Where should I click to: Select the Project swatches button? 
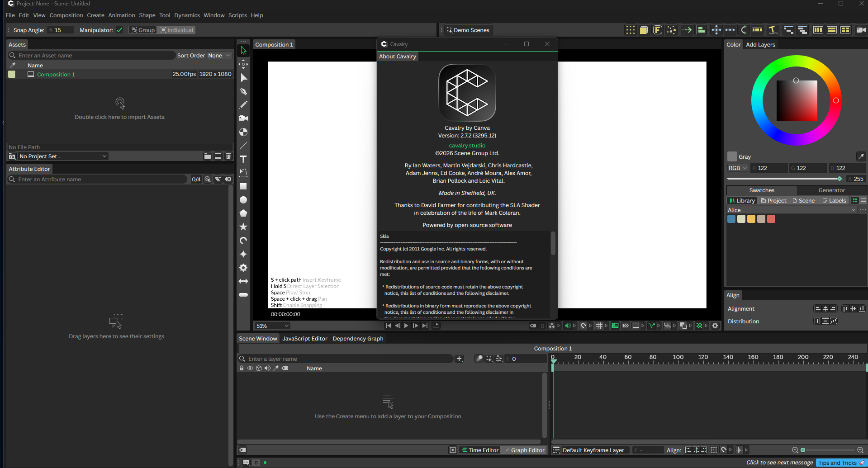(773, 200)
